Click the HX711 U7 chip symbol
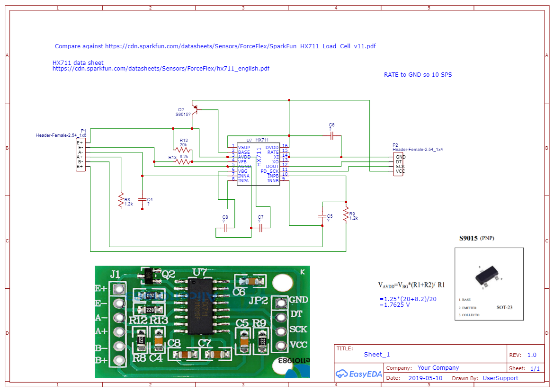The height and width of the screenshot is (392, 554). tap(258, 164)
